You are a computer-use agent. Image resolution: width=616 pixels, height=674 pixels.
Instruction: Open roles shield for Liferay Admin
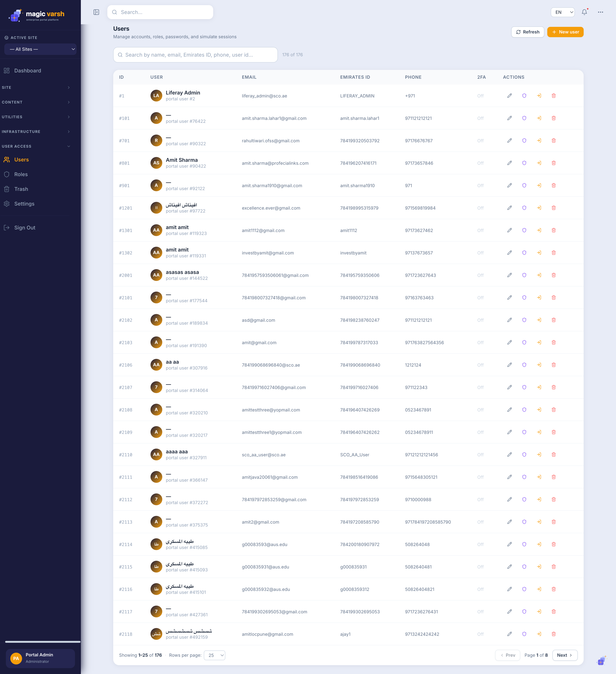[x=524, y=96]
